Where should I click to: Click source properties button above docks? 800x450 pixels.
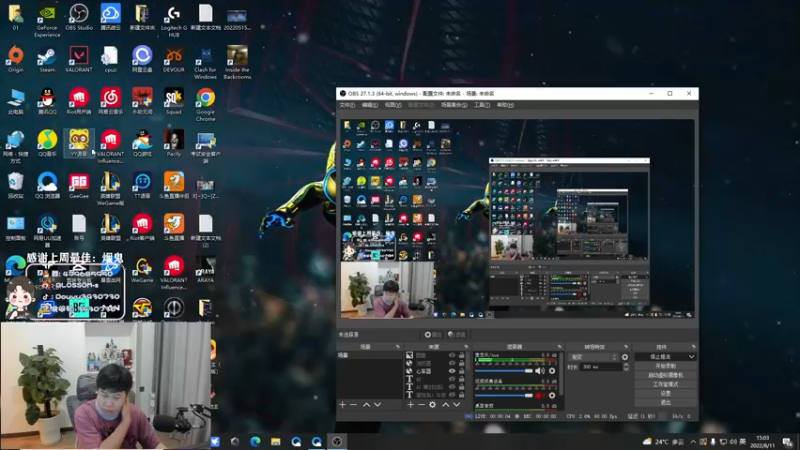(x=433, y=335)
